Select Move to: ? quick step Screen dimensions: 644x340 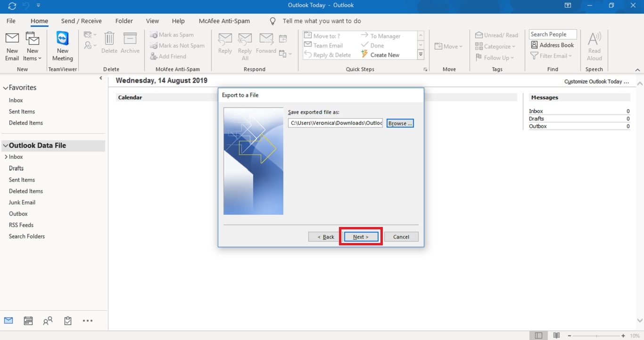(322, 36)
